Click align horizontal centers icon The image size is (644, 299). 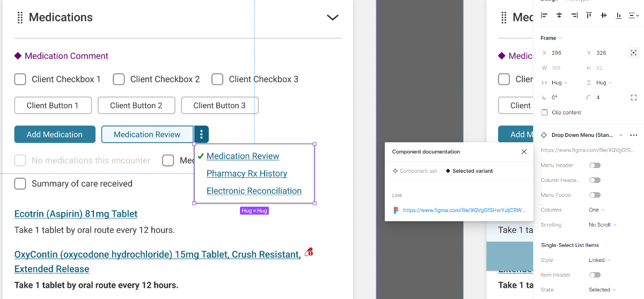pos(559,16)
